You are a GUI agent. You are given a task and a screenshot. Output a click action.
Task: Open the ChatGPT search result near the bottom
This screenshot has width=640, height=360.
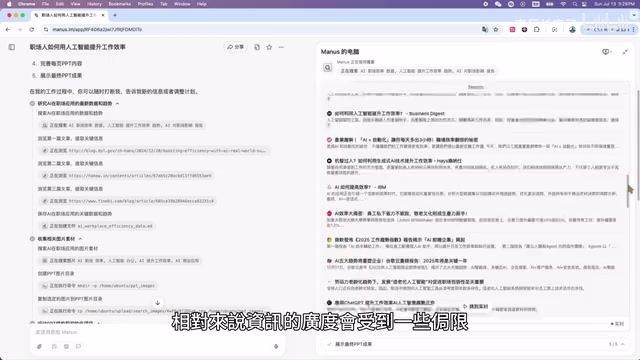pos(384,302)
